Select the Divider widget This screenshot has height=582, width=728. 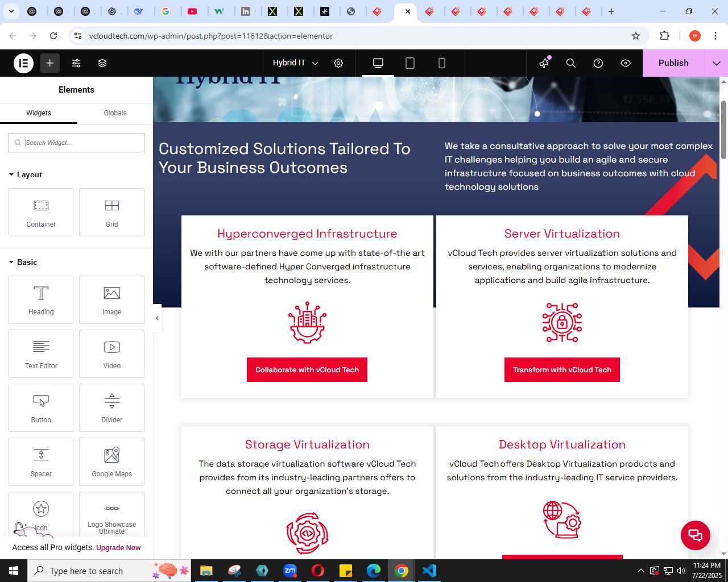111,408
